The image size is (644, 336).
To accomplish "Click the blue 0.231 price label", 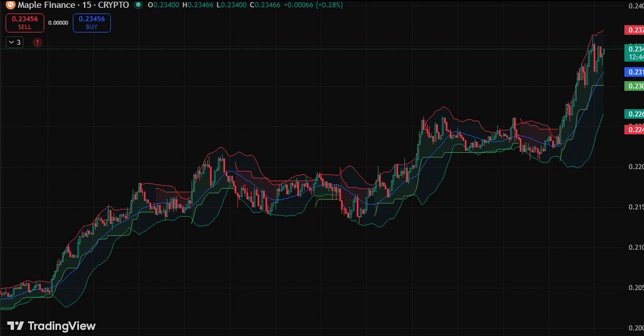I will 634,72.
